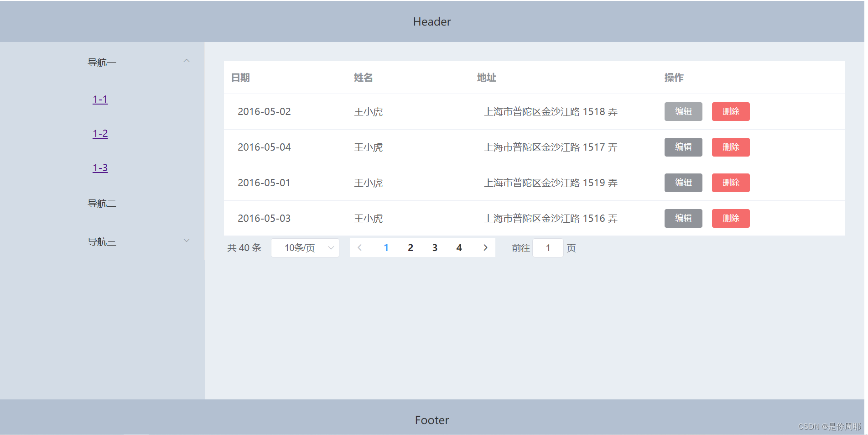Click the collapse arrow next to 导航一
This screenshot has height=435, width=868.
pos(186,61)
